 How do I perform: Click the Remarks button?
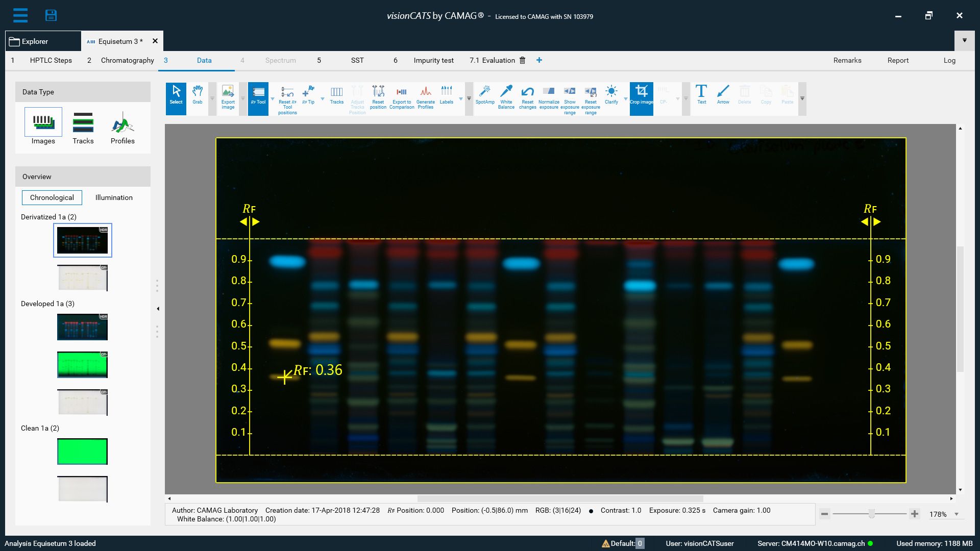(x=846, y=60)
